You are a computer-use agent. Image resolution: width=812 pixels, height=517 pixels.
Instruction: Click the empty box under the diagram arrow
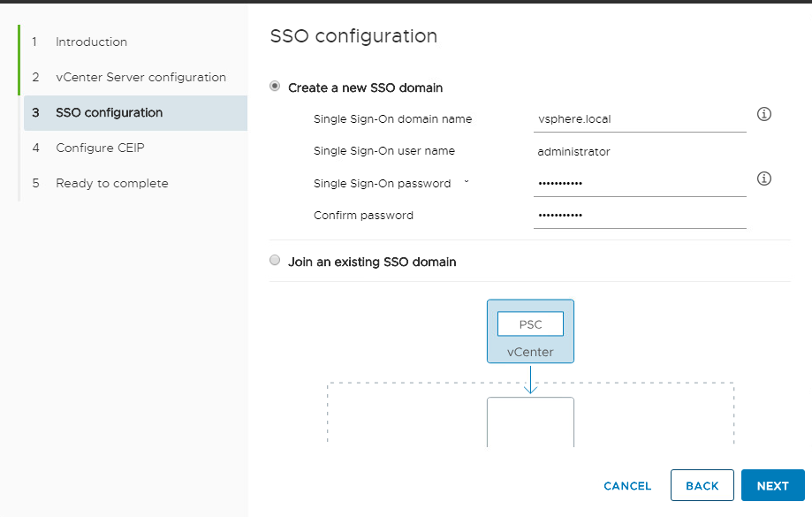(530, 422)
